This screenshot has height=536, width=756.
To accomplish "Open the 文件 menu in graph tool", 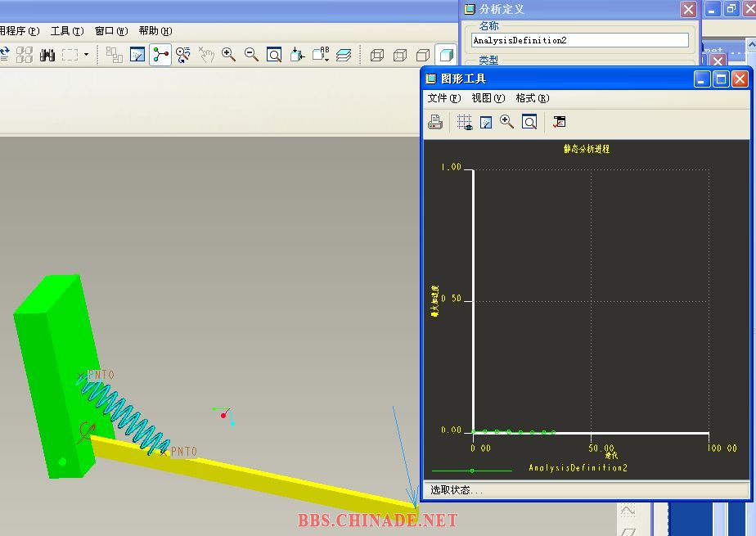I will coord(444,98).
